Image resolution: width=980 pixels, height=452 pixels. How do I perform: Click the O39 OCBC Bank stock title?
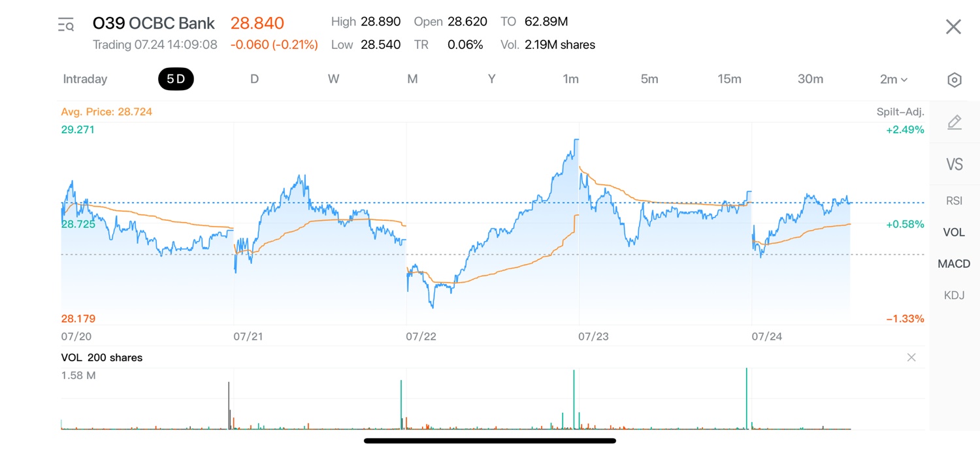click(154, 24)
